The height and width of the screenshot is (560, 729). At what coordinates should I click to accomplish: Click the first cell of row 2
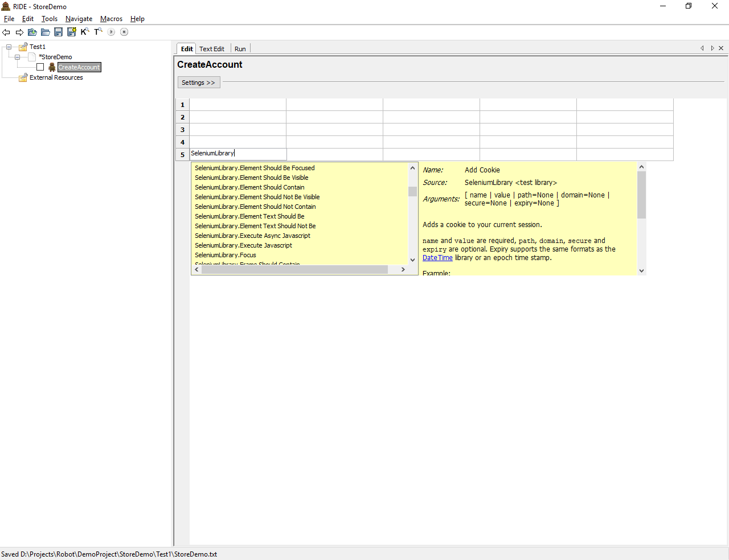coord(238,117)
